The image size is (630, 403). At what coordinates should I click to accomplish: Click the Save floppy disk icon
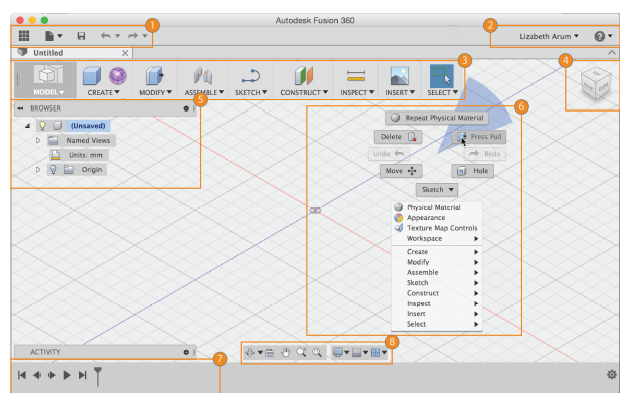coord(81,36)
